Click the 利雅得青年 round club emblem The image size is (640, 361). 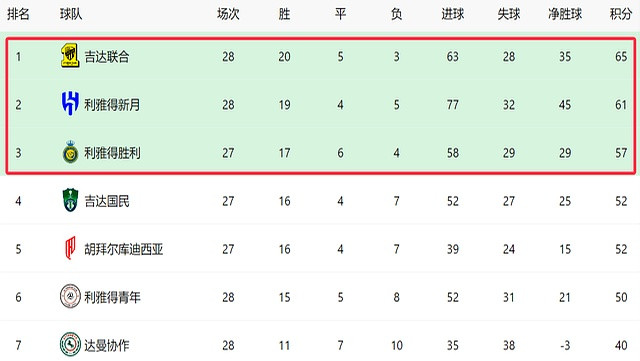click(70, 296)
